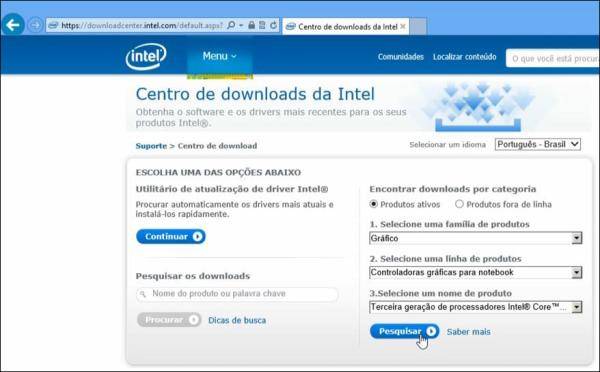Close the Centro de downloads da Intel tab
The width and height of the screenshot is (600, 372).
[403, 26]
